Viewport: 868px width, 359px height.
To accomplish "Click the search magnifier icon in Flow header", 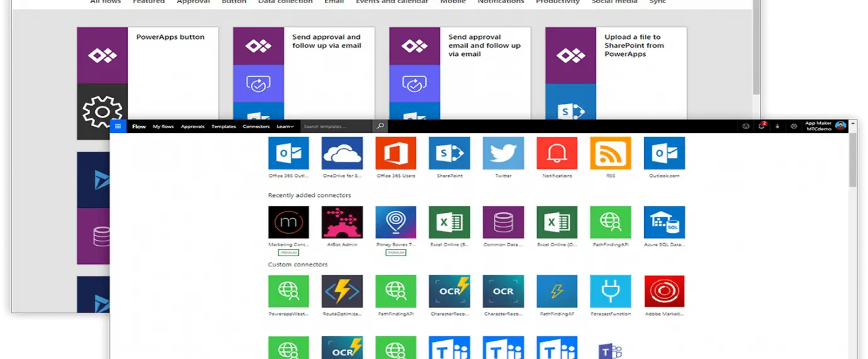I will (x=380, y=127).
